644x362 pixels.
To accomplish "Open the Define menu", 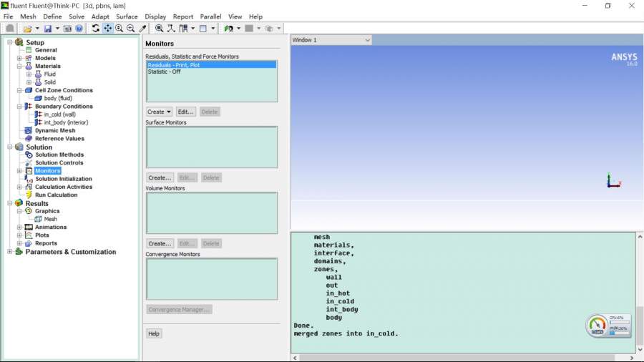I will (x=52, y=16).
